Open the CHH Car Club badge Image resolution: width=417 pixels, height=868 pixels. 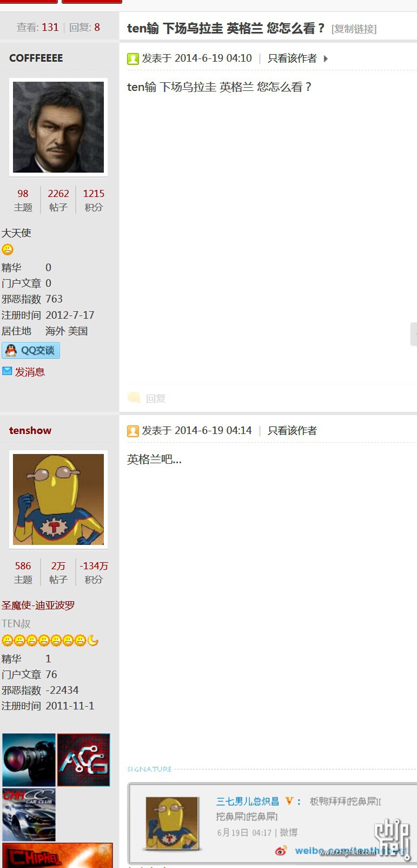pos(29,814)
